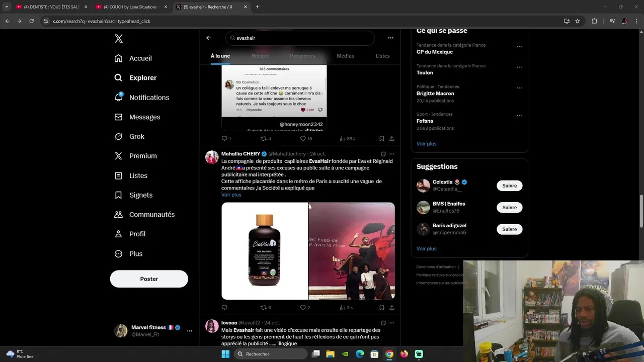Switch to the Récent tab
This screenshot has height=362, width=644.
coord(260,56)
